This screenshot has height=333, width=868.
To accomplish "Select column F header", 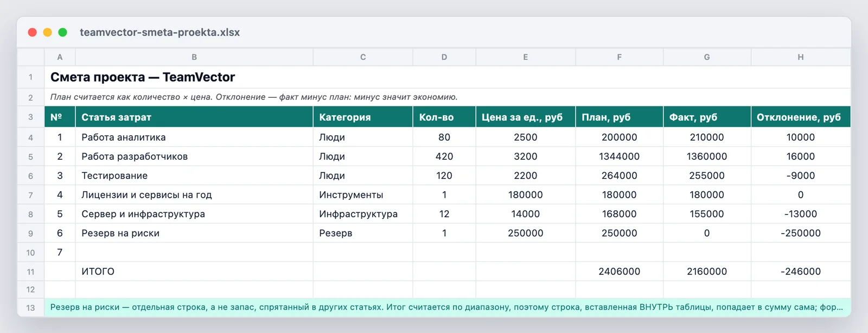I will click(x=620, y=57).
